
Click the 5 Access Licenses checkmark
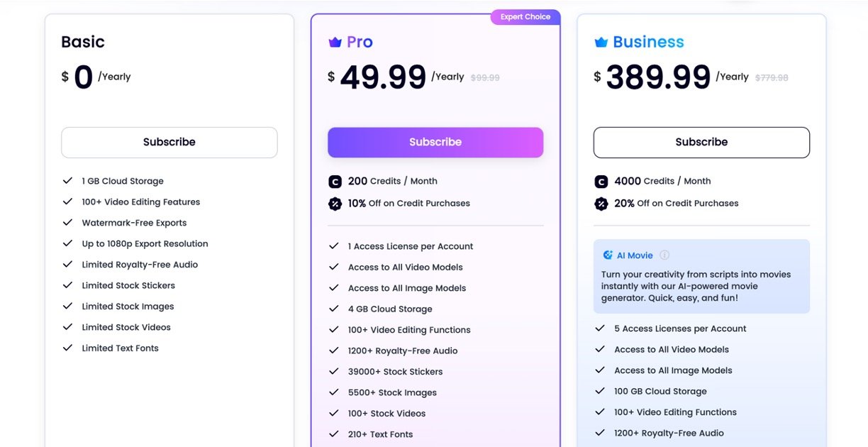[600, 329]
